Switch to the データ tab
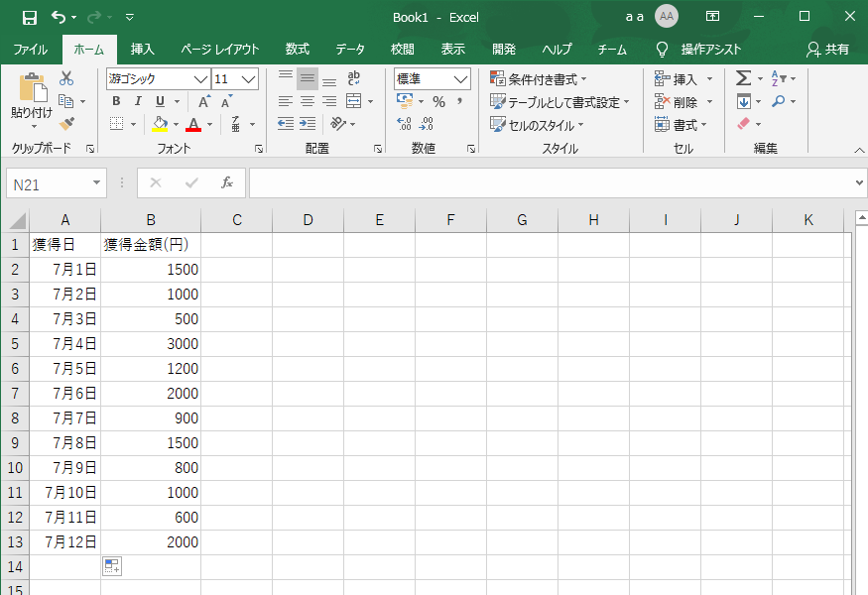 [x=350, y=50]
